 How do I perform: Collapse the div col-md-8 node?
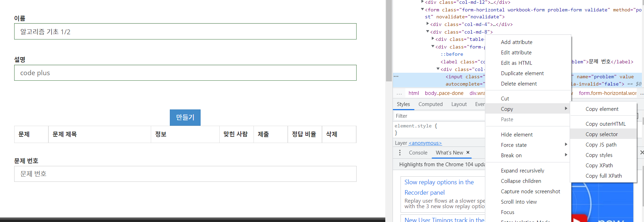(x=427, y=32)
